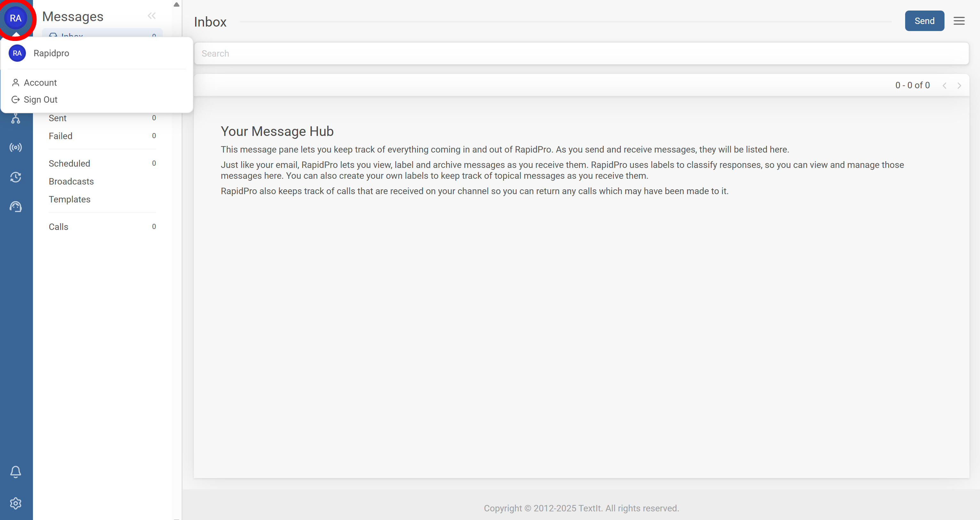Open the Campaigns history icon in sidebar

click(x=16, y=177)
